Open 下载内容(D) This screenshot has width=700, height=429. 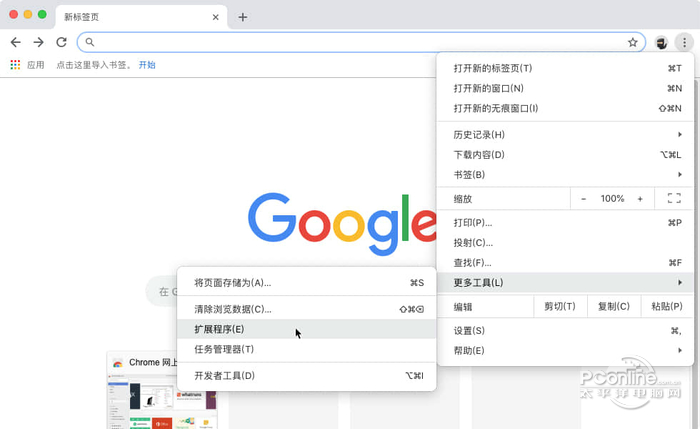point(565,155)
